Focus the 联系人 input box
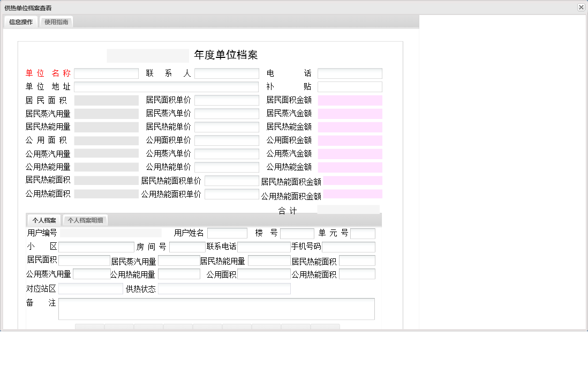 pos(226,73)
